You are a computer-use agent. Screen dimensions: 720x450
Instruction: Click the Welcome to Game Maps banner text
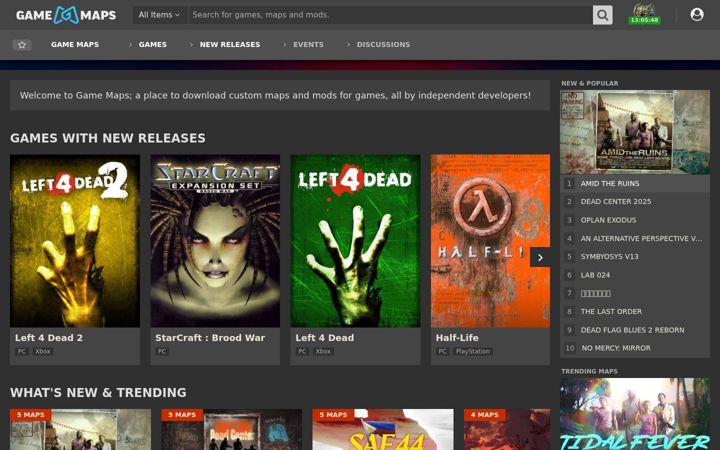pyautogui.click(x=275, y=96)
